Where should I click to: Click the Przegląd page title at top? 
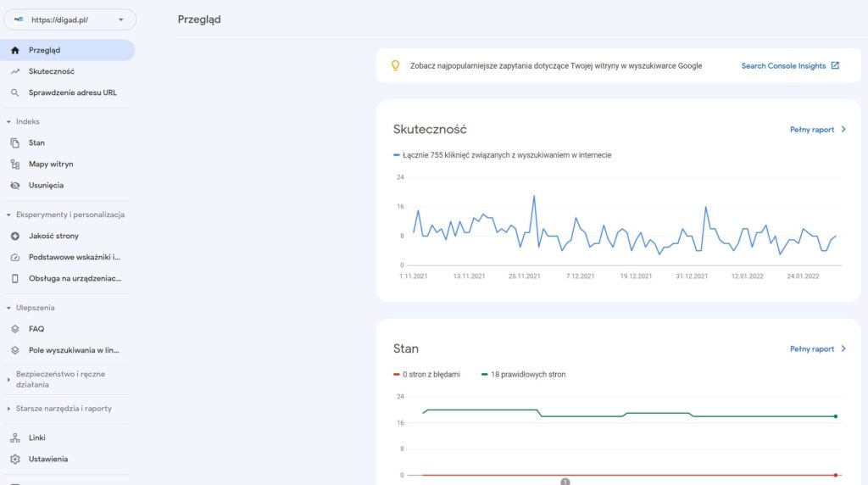(x=199, y=20)
